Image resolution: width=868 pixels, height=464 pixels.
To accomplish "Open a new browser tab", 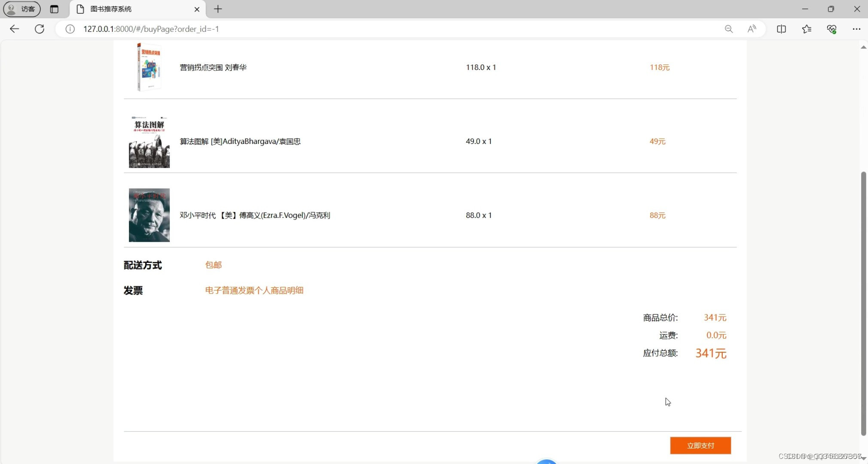I will 217,9.
